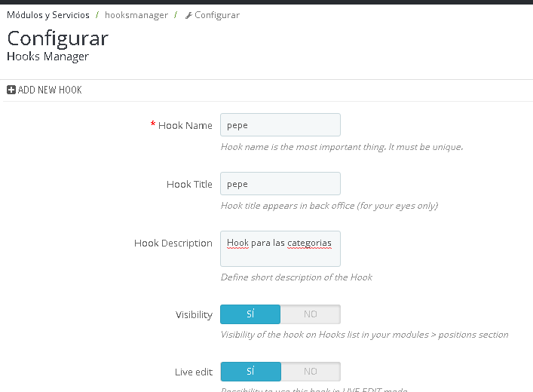Focus the Hook Name input field

pyautogui.click(x=280, y=125)
